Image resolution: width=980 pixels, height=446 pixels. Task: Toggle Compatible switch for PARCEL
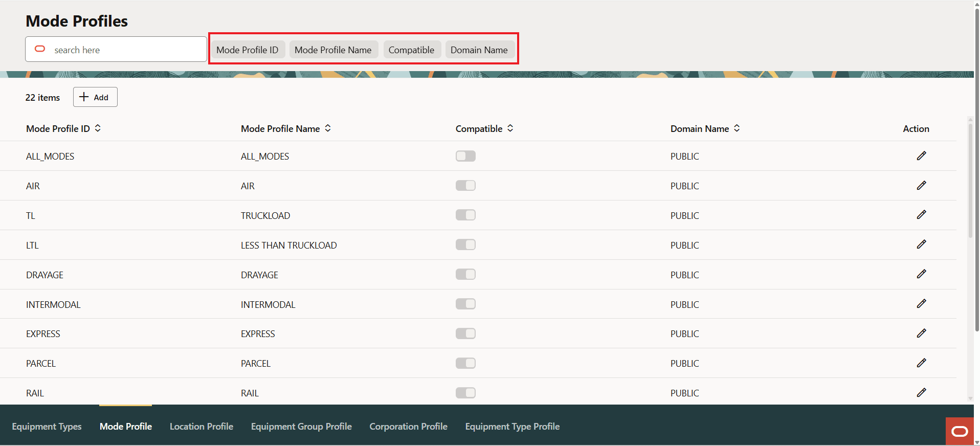pos(465,363)
